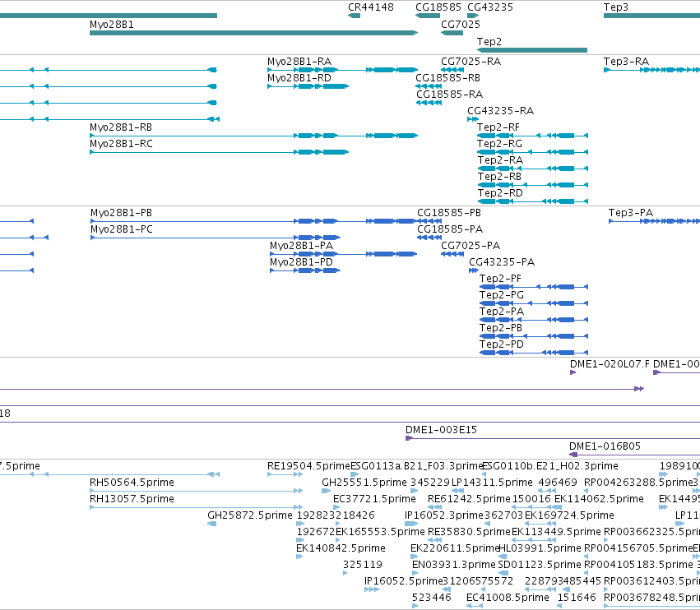This screenshot has width=700, height=610.
Task: Open EST GH25872.5prime
Action: click(x=212, y=524)
